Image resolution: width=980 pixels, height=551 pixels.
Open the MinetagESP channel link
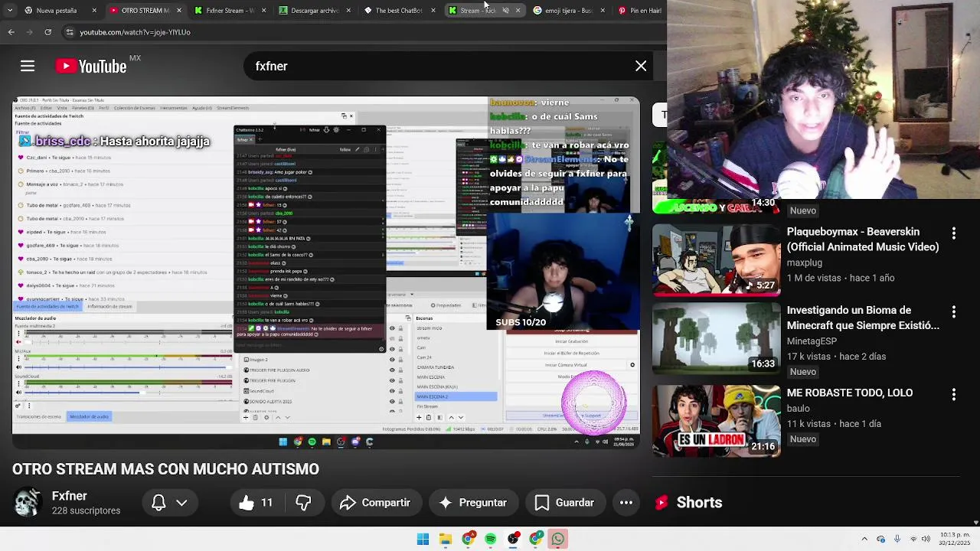812,341
